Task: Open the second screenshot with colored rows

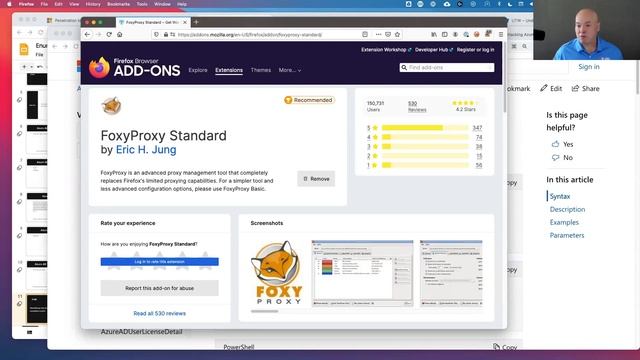Action: click(x=362, y=273)
